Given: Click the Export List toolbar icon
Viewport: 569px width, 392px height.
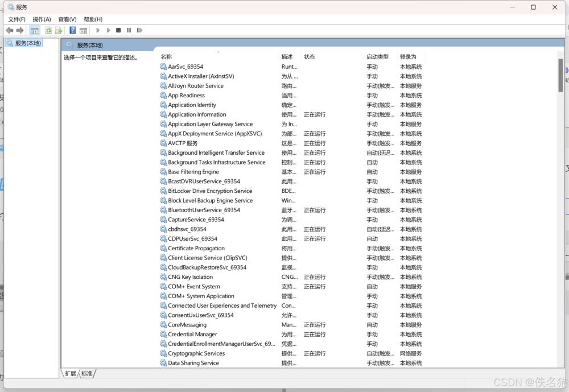Looking at the screenshot, I should point(59,30).
